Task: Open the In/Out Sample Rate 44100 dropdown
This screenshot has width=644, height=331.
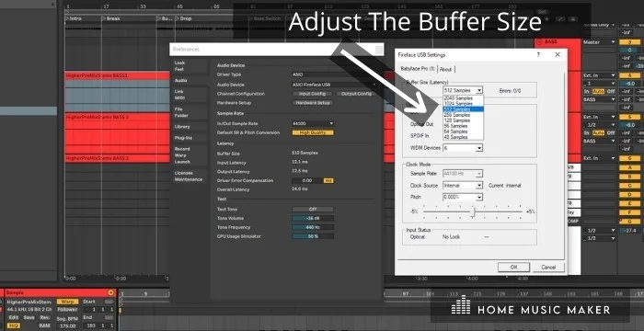Action: point(313,123)
